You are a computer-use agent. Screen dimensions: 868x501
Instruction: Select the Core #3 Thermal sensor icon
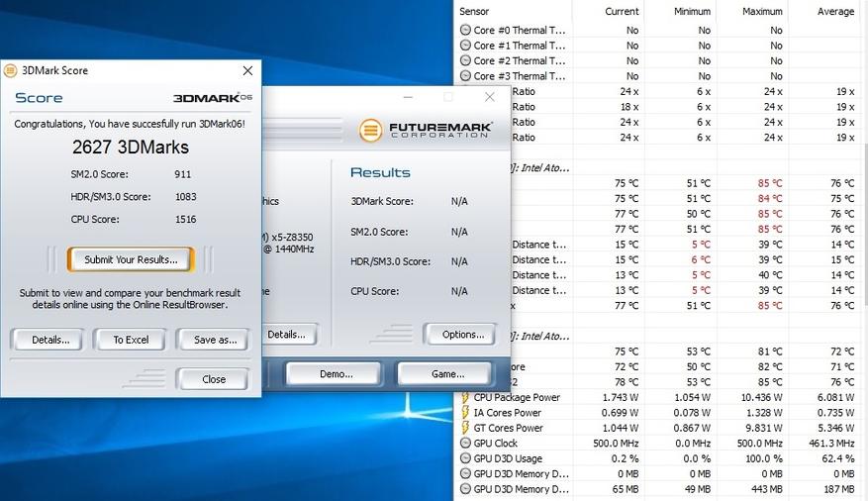click(465, 76)
